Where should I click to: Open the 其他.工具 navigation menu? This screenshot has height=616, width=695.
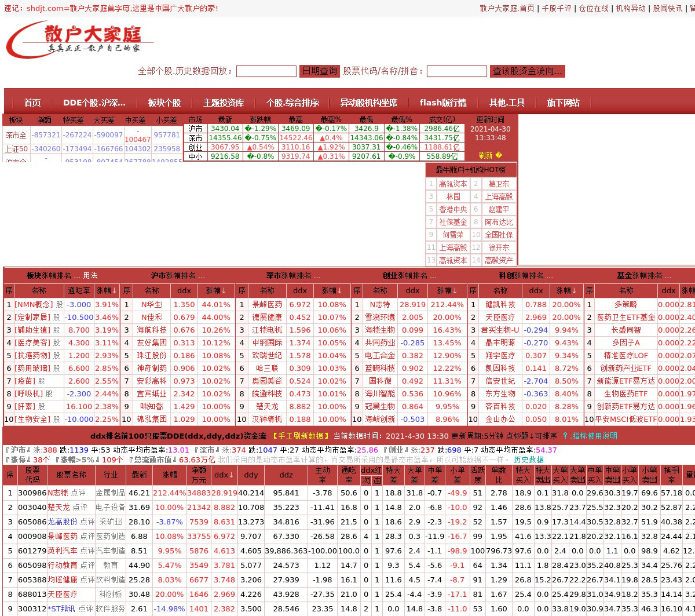(x=507, y=103)
